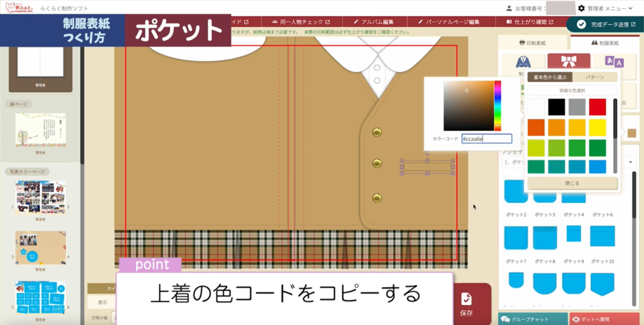Screen dimensions: 644x325
Task: Open グループチャット
Action: pyautogui.click(x=532, y=319)
